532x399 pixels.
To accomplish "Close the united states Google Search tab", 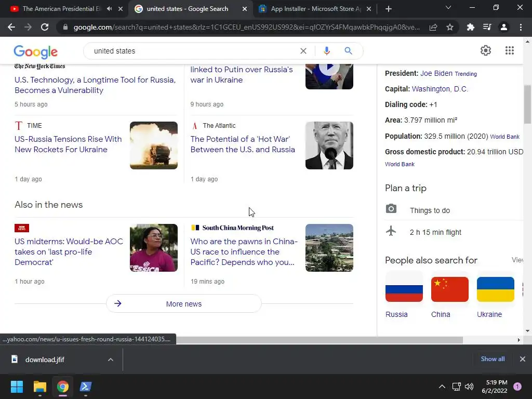I will pyautogui.click(x=245, y=9).
